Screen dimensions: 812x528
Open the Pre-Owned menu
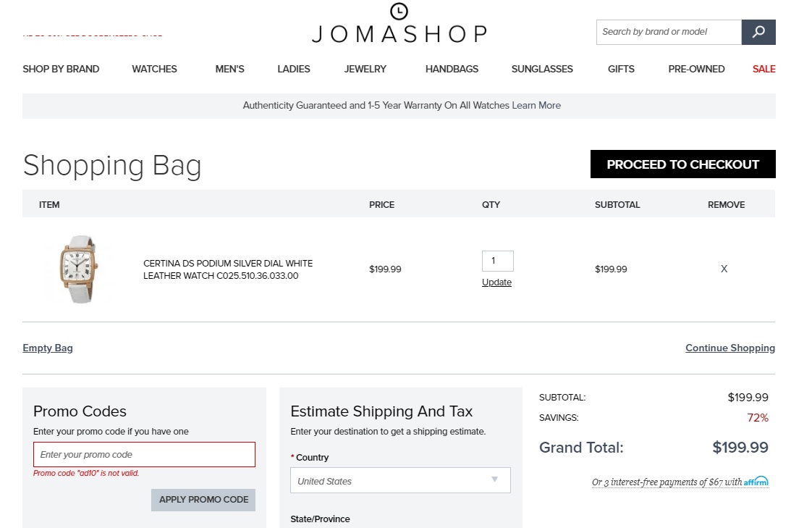(696, 69)
